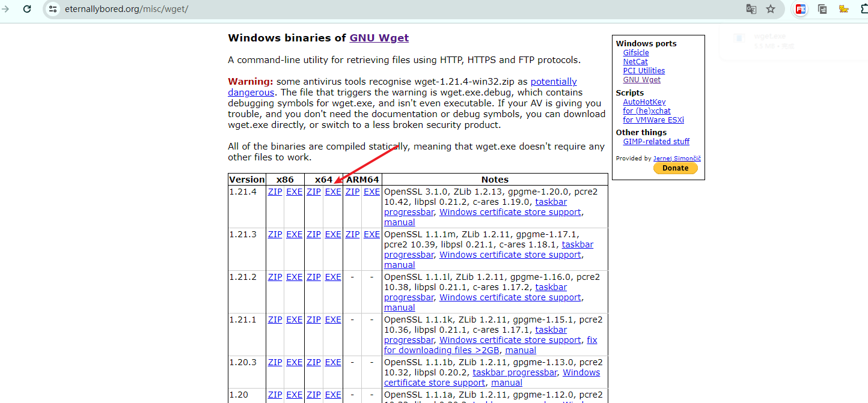Open AutoHotKey scripts link
The height and width of the screenshot is (403, 868).
coord(644,102)
